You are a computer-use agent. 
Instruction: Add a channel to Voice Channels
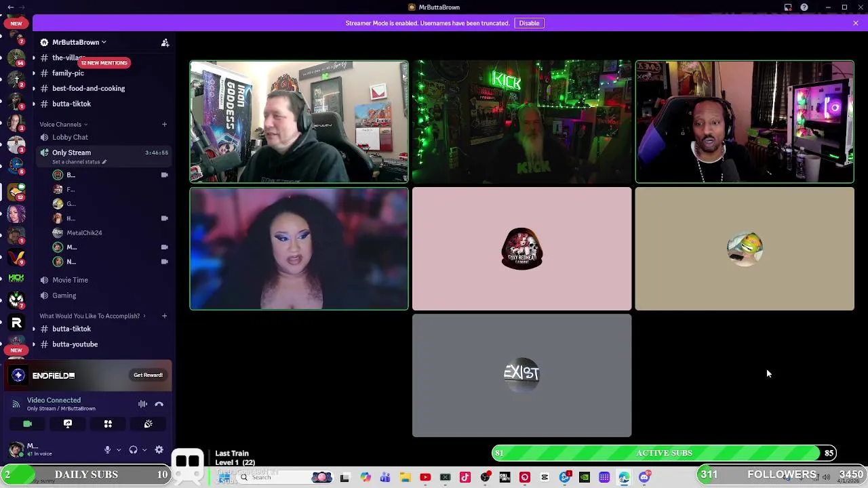[x=164, y=124]
